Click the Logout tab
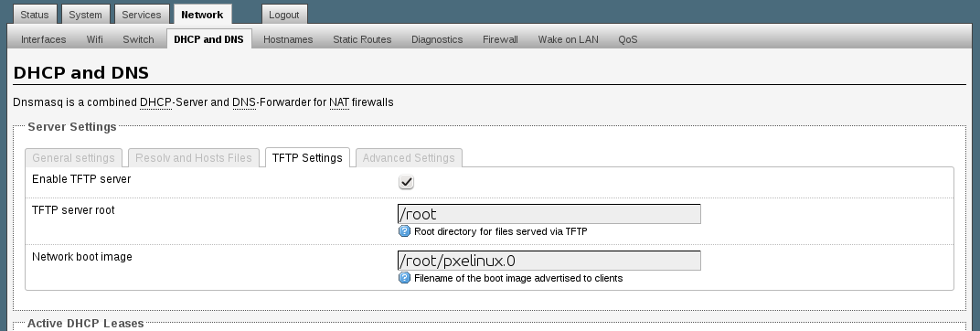This screenshot has width=980, height=331. [x=283, y=15]
